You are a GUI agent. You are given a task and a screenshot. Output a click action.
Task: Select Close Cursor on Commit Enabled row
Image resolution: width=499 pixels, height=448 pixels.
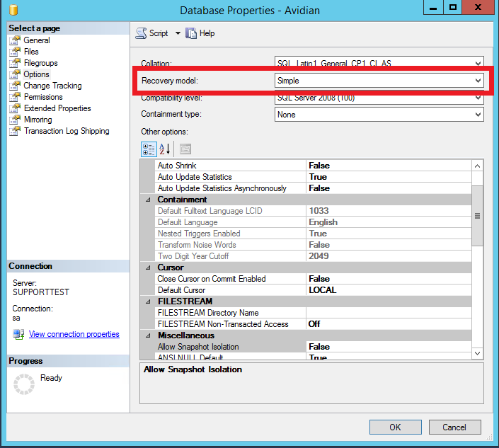314,279
